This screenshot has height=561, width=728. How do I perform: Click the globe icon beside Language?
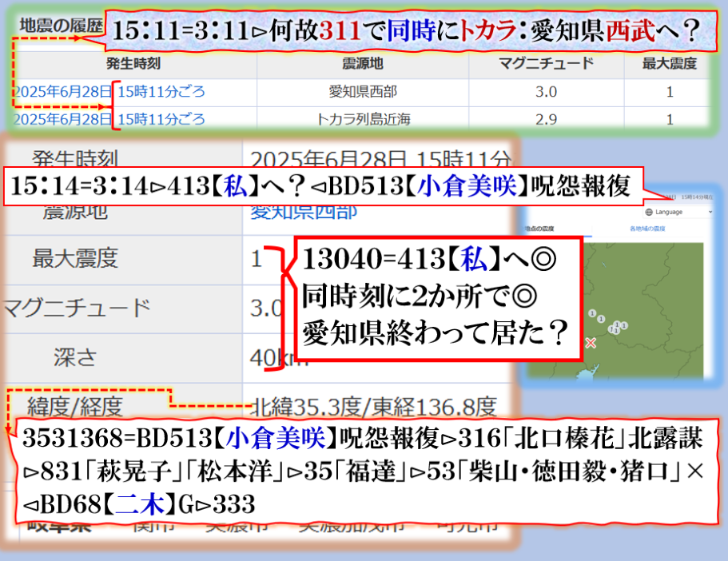(x=650, y=212)
